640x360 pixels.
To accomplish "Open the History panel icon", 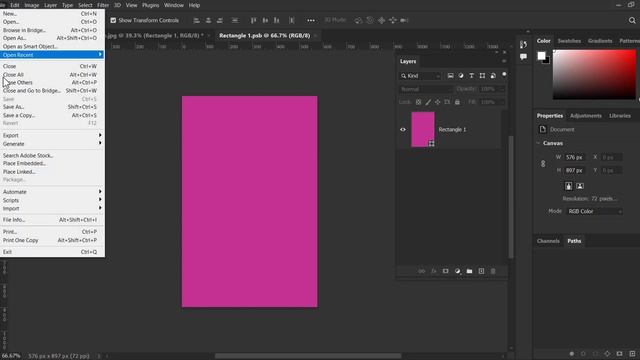I will (523, 44).
